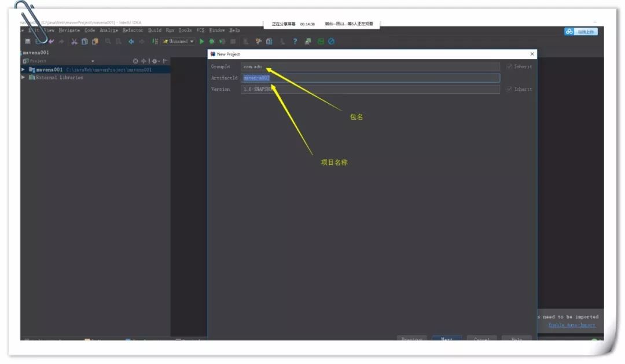Click the Undo arrow in toolbar
This screenshot has height=364, width=625.
click(52, 42)
